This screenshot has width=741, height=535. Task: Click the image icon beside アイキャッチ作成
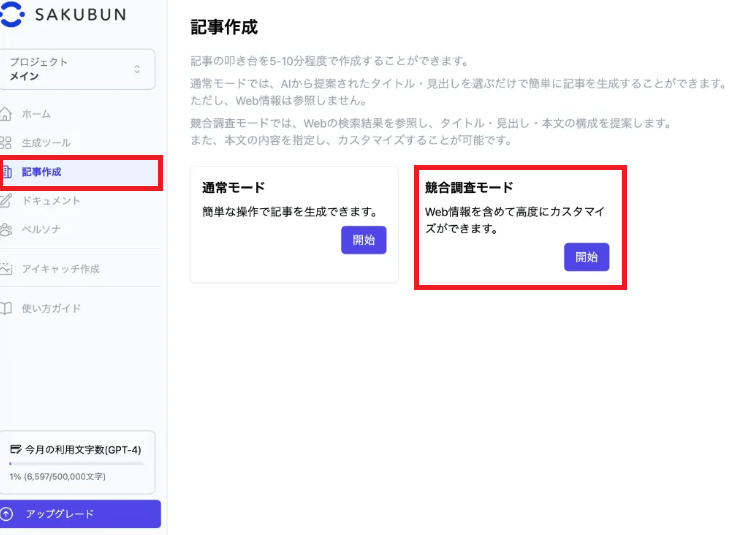(x=6, y=269)
